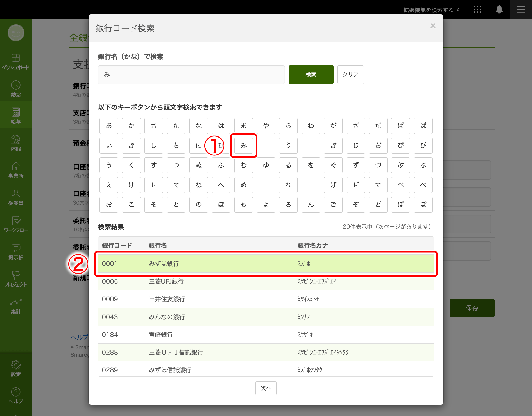Select the ほ kana key
532x416 pixels.
coord(221,205)
